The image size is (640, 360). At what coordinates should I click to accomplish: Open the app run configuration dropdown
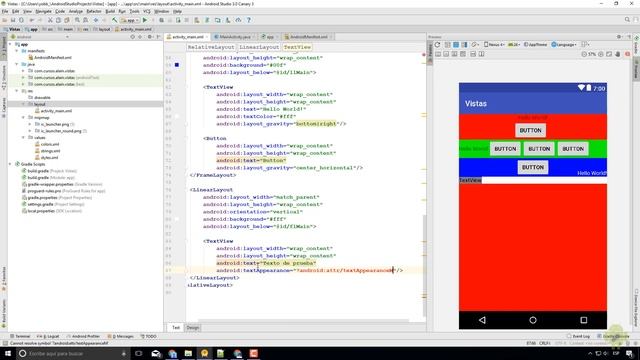130,20
